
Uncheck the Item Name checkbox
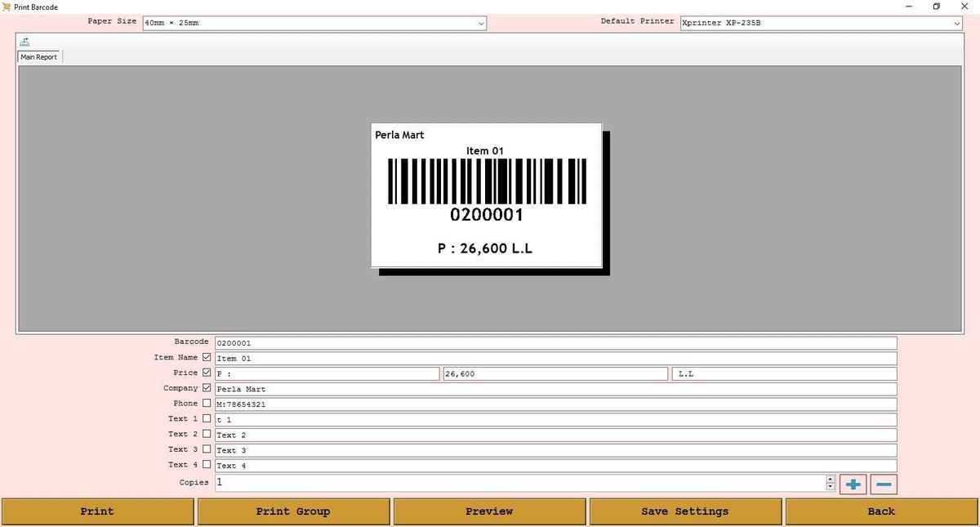(207, 357)
